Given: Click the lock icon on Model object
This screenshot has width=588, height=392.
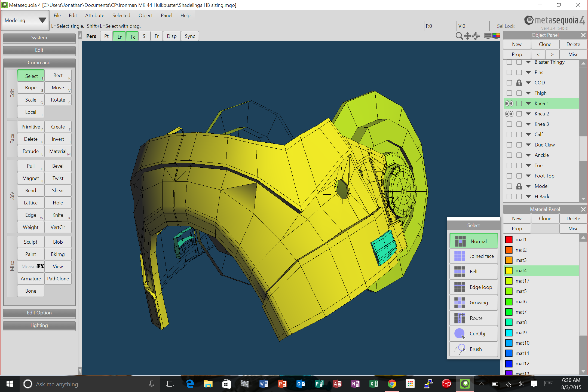Looking at the screenshot, I should (519, 186).
